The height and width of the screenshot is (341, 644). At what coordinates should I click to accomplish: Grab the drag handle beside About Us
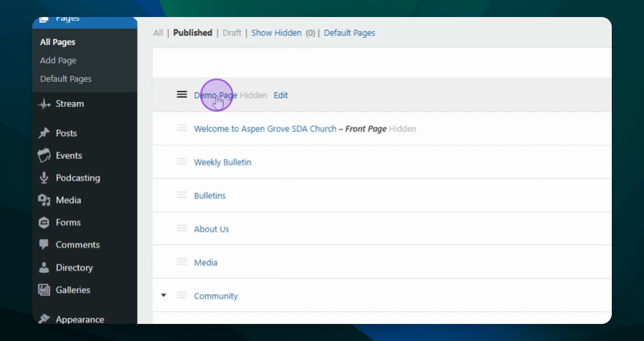pyautogui.click(x=182, y=229)
